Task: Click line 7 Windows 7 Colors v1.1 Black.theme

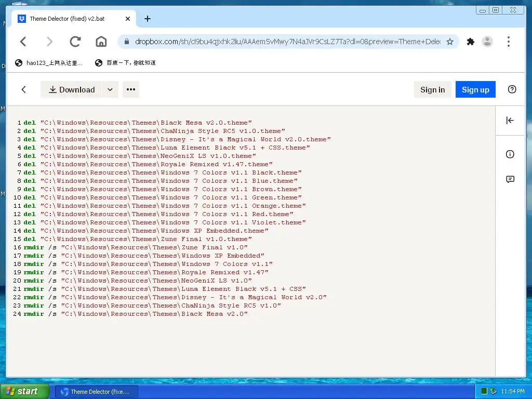Action: click(162, 172)
